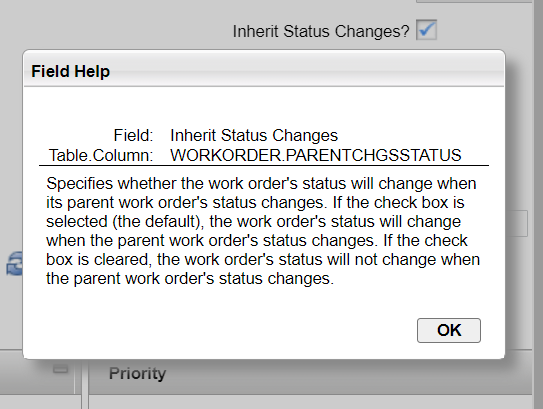Uncheck the Inherit Status Changes checkbox
Viewport: 543px width, 409px height.
point(426,30)
